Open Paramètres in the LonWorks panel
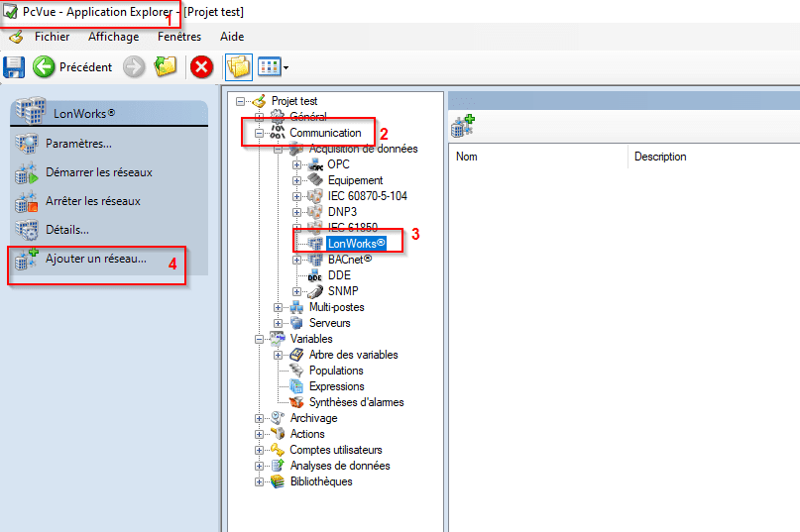Image resolution: width=800 pixels, height=532 pixels. tap(78, 144)
